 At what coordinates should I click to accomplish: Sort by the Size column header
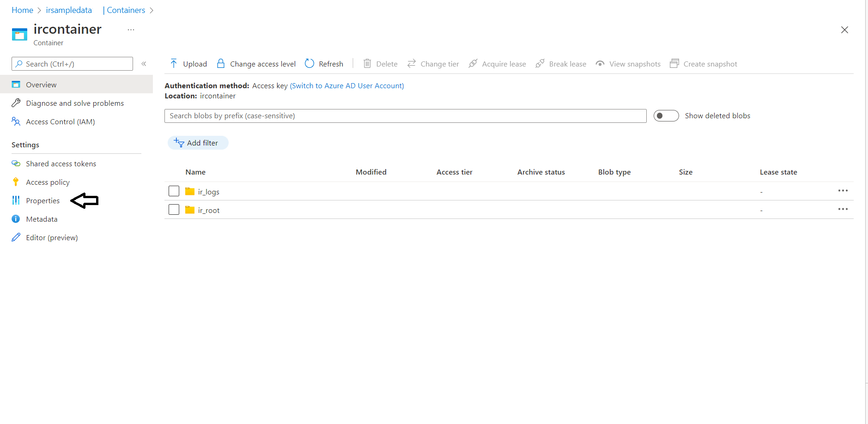[686, 172]
